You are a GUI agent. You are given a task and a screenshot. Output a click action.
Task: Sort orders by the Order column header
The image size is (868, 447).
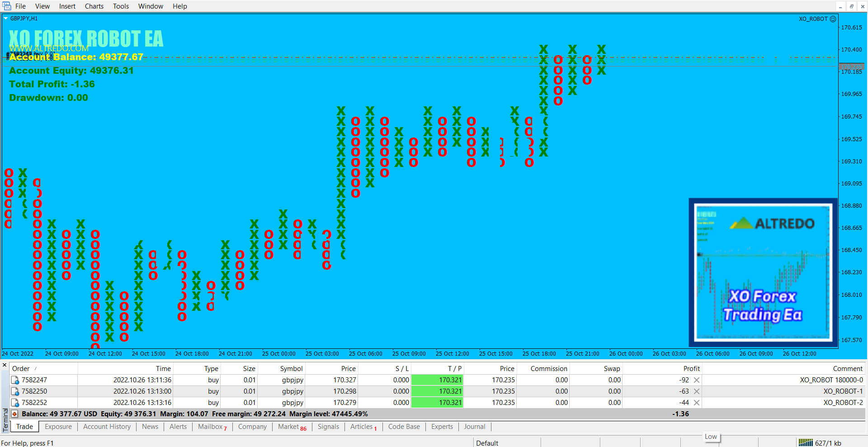[x=21, y=369]
